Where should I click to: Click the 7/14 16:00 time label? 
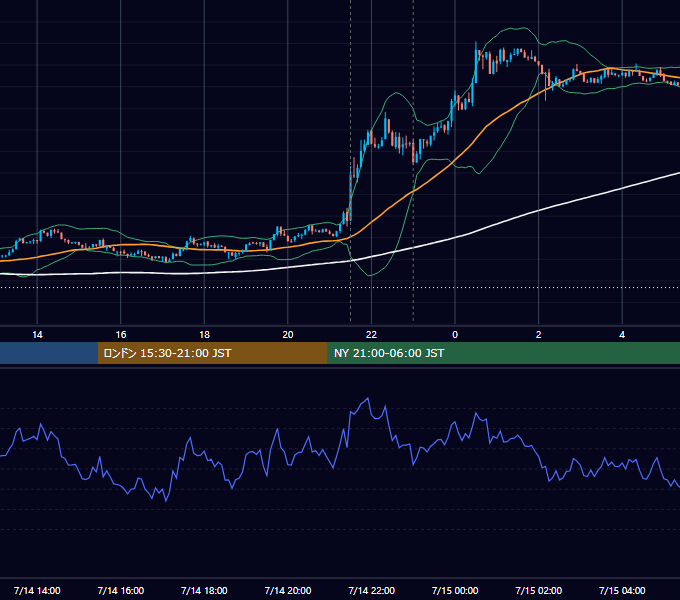click(121, 590)
